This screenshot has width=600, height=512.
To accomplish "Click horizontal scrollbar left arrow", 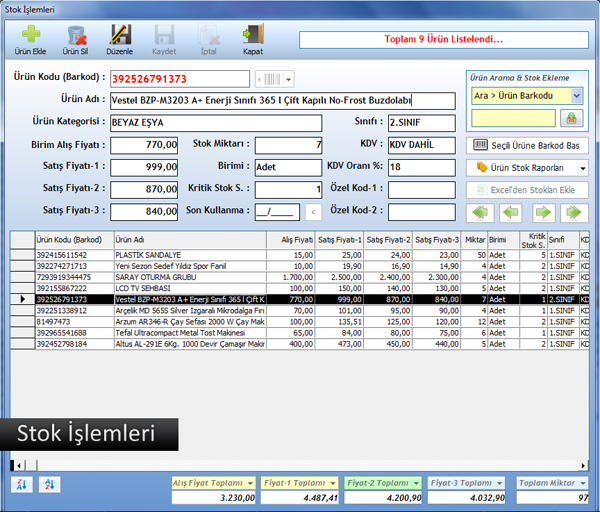I will click(x=19, y=465).
